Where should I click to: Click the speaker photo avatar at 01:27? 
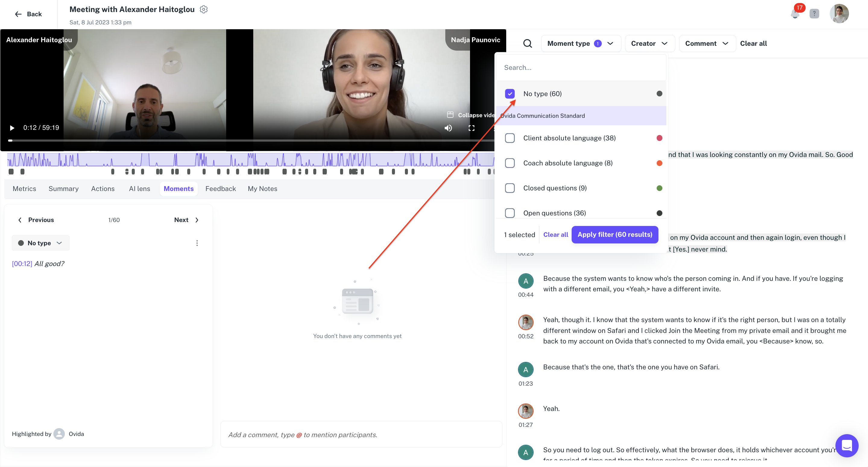525,411
